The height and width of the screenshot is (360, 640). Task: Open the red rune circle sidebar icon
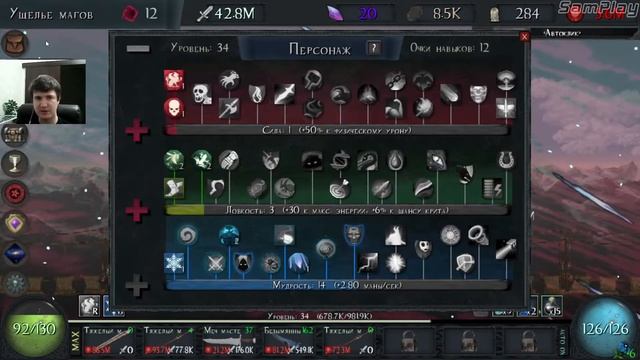[15, 193]
